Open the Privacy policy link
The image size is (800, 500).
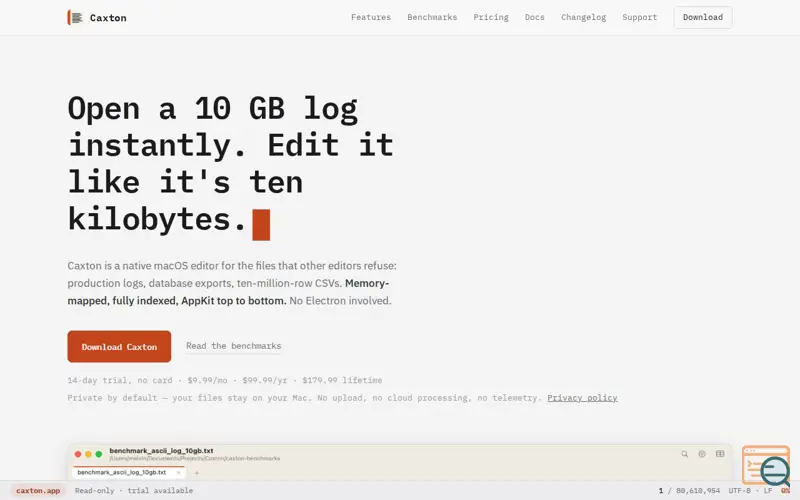click(x=582, y=398)
